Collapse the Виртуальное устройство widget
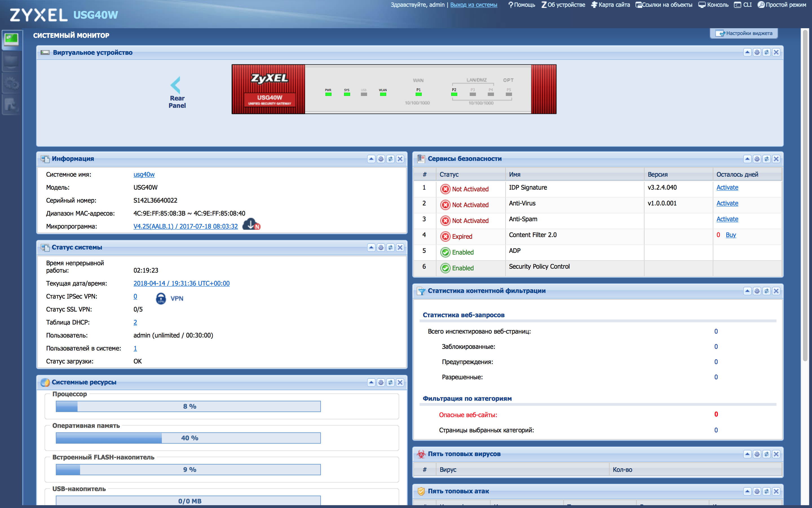Viewport: 812px width, 508px height. click(x=747, y=52)
